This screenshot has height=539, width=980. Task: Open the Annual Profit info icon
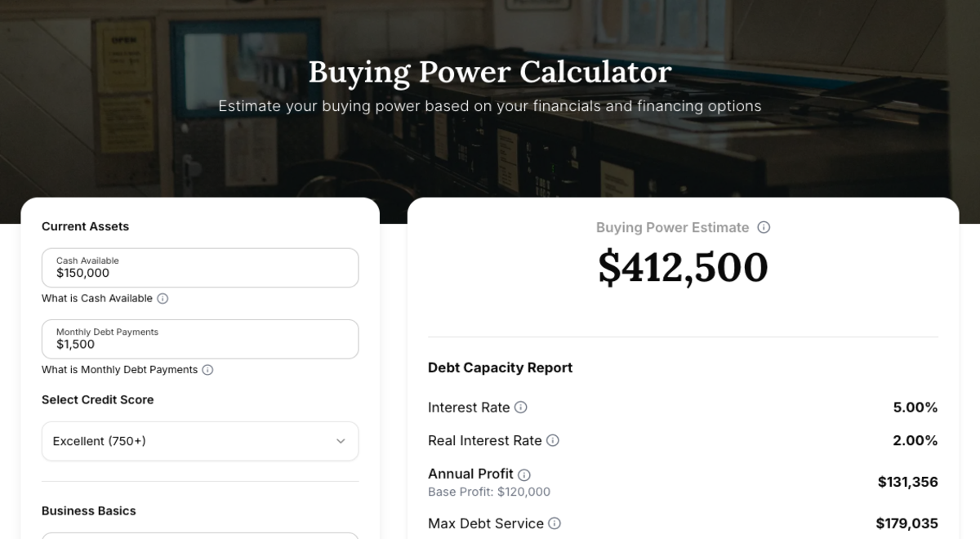tap(524, 474)
